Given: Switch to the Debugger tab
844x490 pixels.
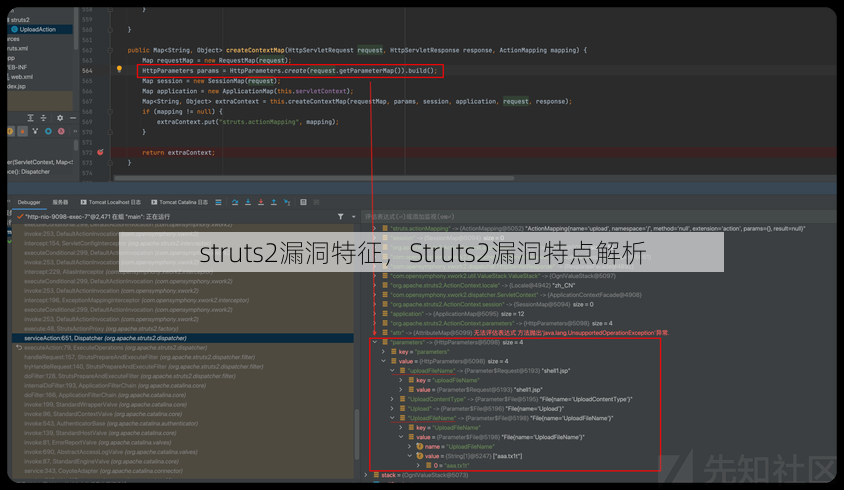Looking at the screenshot, I should coord(29,202).
